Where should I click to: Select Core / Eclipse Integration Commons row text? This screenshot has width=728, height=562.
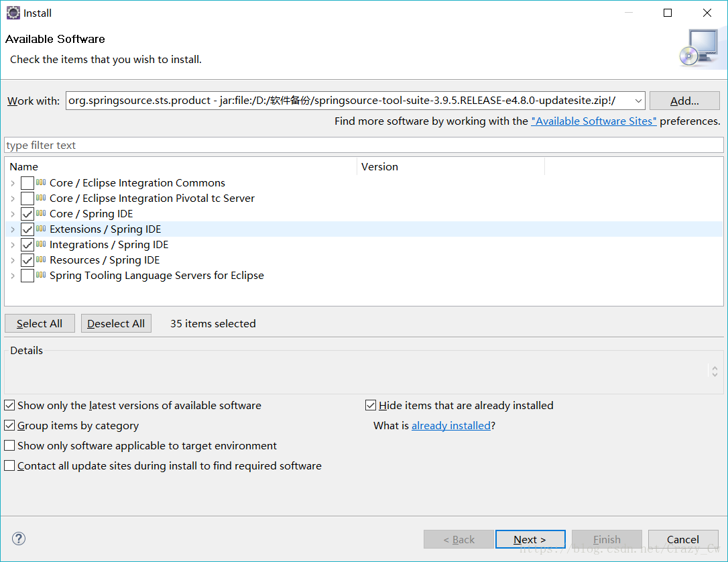pyautogui.click(x=137, y=183)
